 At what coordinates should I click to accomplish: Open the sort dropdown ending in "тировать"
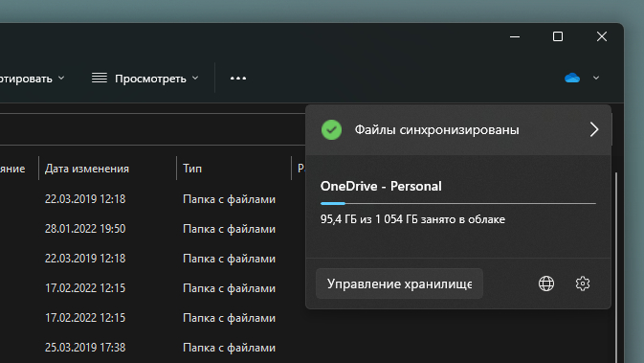[32, 79]
